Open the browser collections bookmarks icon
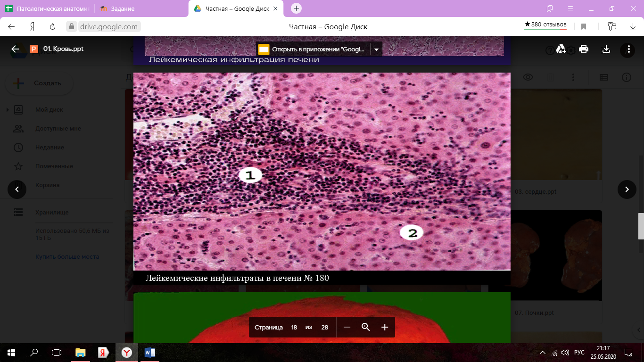This screenshot has width=644, height=362. [x=550, y=8]
